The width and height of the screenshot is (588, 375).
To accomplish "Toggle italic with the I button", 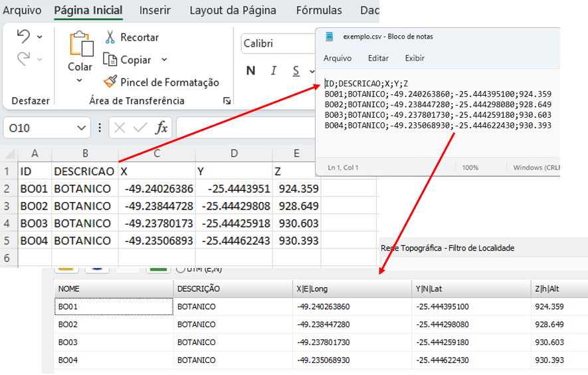I will (x=274, y=70).
